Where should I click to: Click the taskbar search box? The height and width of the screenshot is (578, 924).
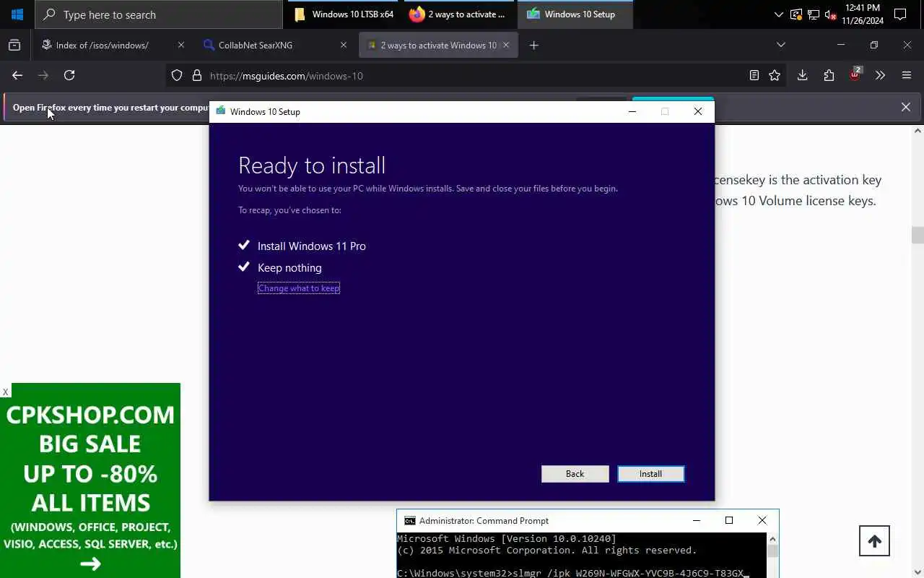pyautogui.click(x=159, y=14)
